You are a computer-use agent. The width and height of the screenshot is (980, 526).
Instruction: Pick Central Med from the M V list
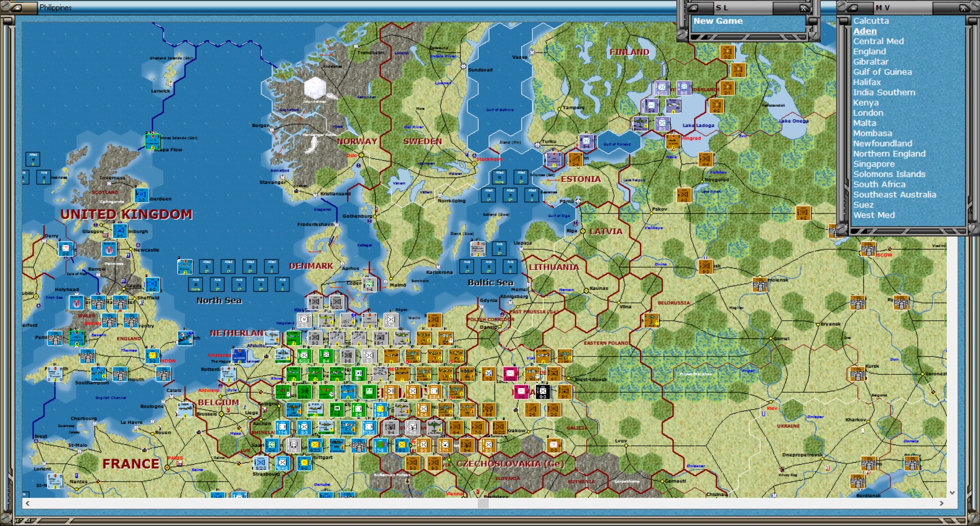(878, 41)
